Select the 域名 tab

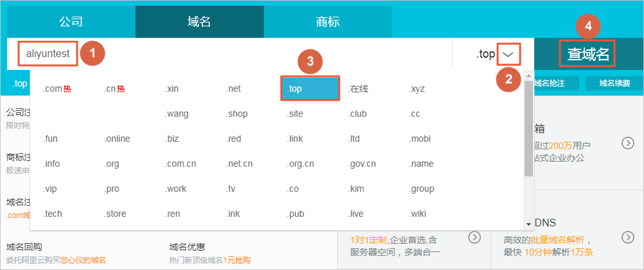tap(199, 22)
